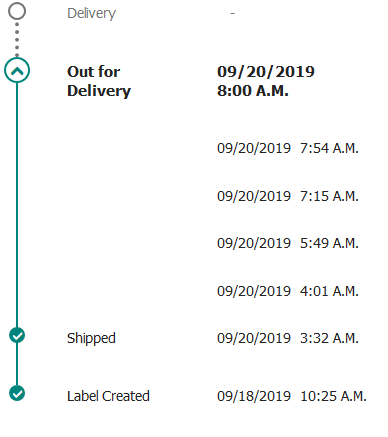Click the 09/18/2019 10:25 A.M. timestamp
The width and height of the screenshot is (388, 437).
pos(292,396)
